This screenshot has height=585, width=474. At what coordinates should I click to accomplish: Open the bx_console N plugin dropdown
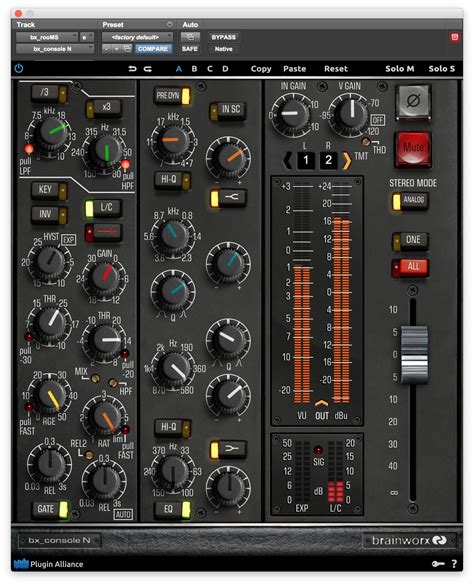pyautogui.click(x=54, y=49)
